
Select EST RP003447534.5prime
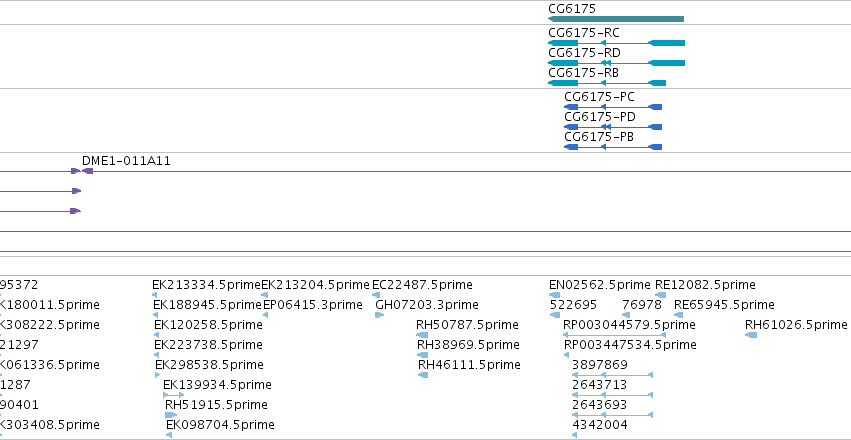567,355
